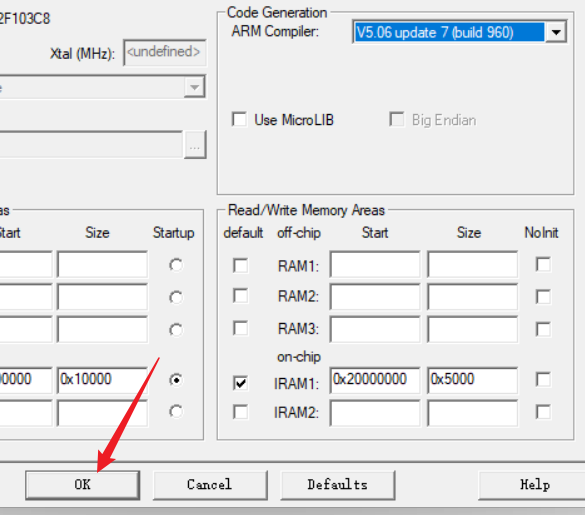The image size is (585, 515).
Task: Click the Xtal (MHz) input field
Action: tap(165, 52)
